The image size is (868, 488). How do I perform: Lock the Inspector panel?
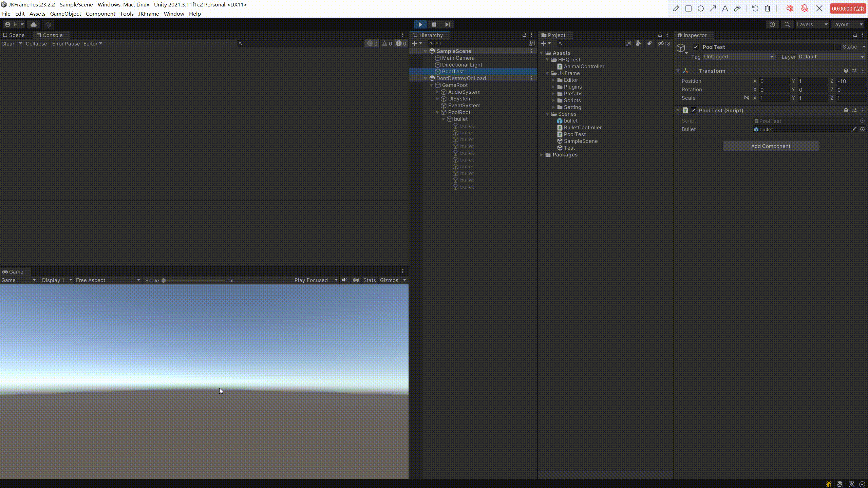[x=855, y=35]
